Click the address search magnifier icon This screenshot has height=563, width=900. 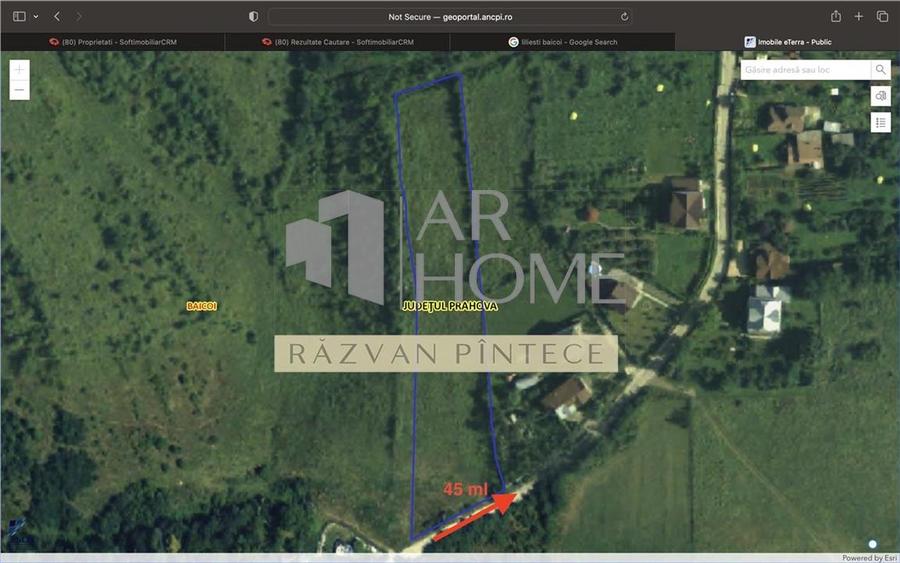click(880, 70)
